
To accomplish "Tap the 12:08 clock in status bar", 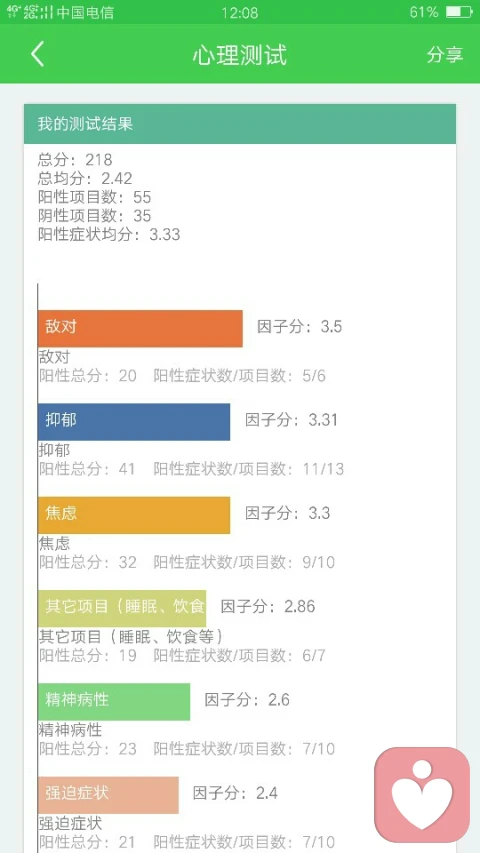I will coord(239,12).
